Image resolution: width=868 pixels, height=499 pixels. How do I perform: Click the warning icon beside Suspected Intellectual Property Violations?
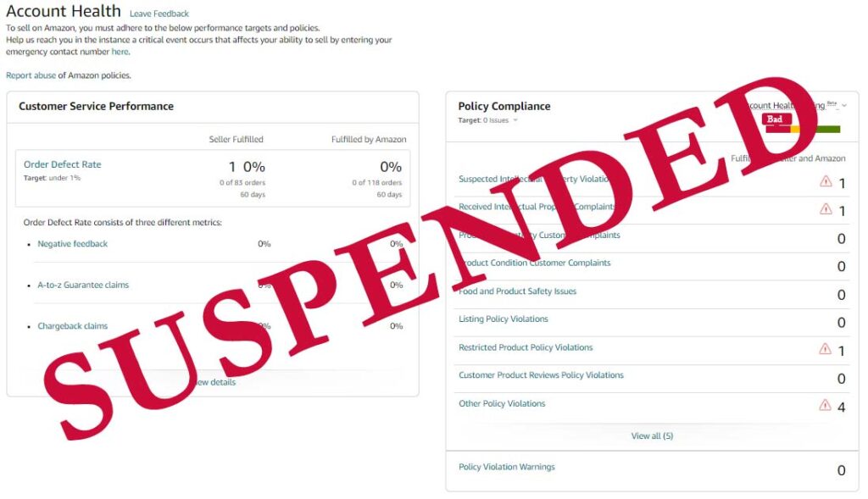(x=825, y=181)
